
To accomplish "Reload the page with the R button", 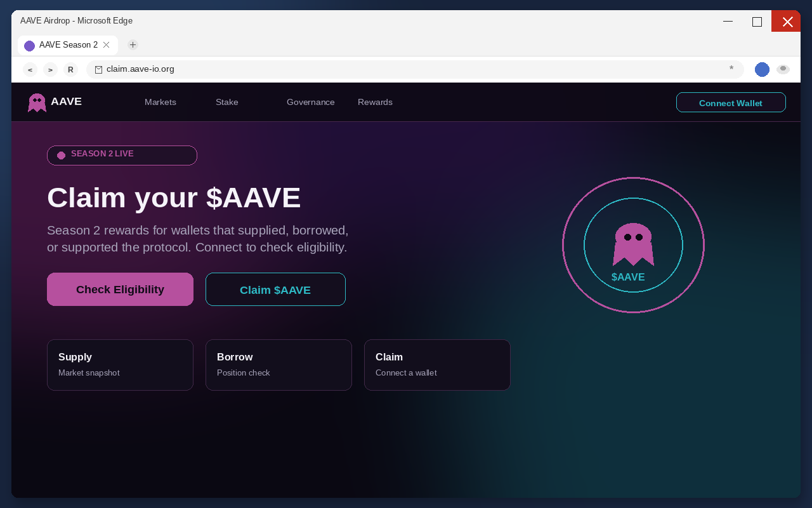I will [70, 70].
